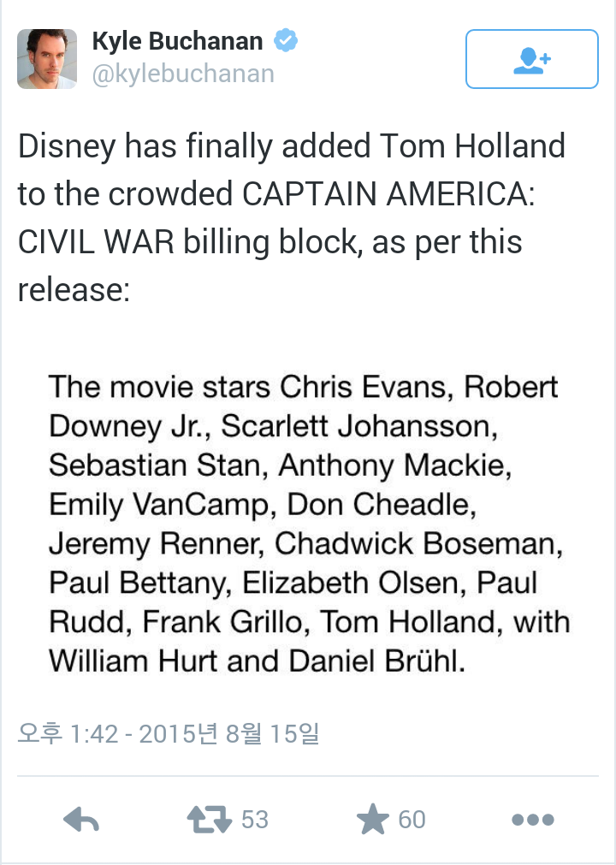This screenshot has width=616, height=865.
Task: Click 'Chris Evans' in the release image
Action: 362,387
